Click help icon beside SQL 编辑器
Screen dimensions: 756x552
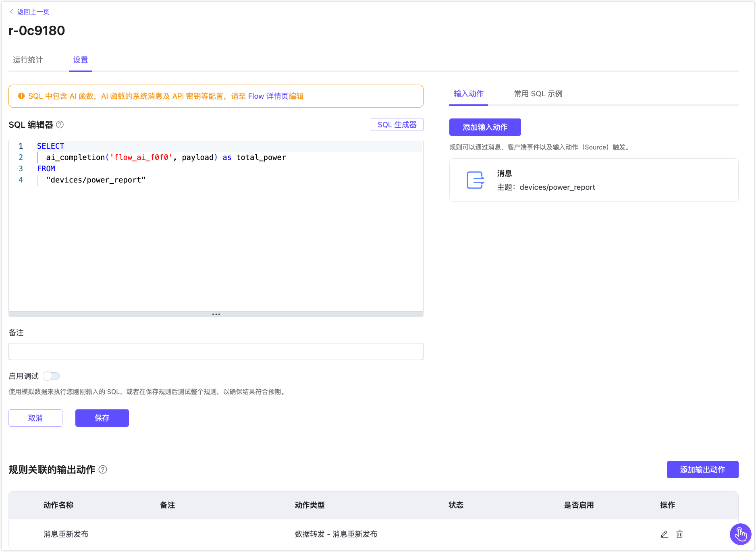[60, 125]
